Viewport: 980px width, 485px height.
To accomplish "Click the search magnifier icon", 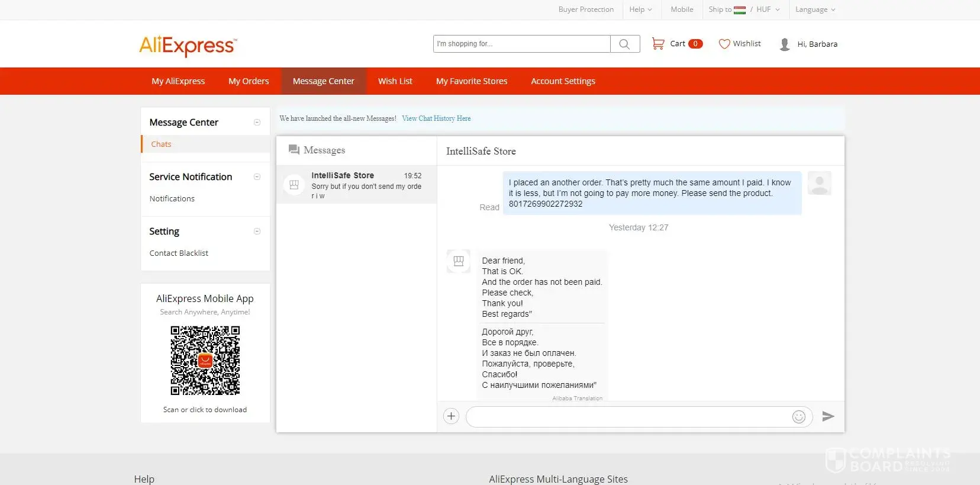I will [624, 44].
